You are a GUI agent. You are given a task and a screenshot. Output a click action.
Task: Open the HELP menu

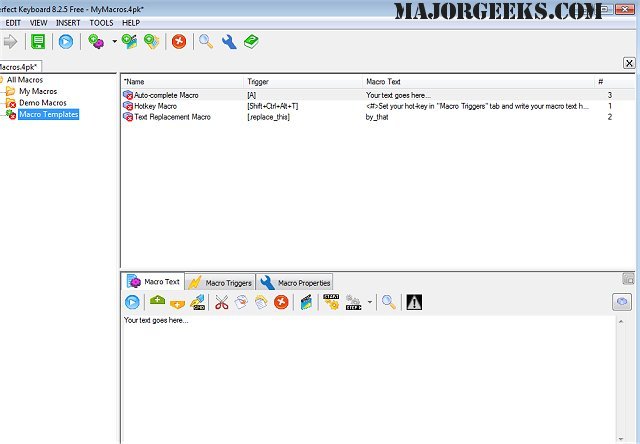131,23
